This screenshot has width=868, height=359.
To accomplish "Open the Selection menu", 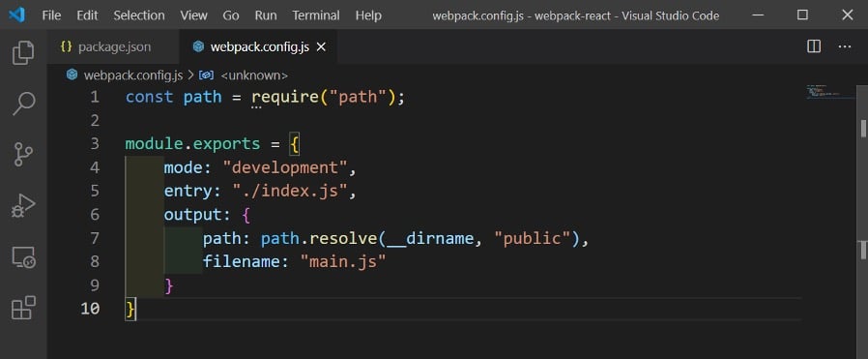I will (x=139, y=15).
